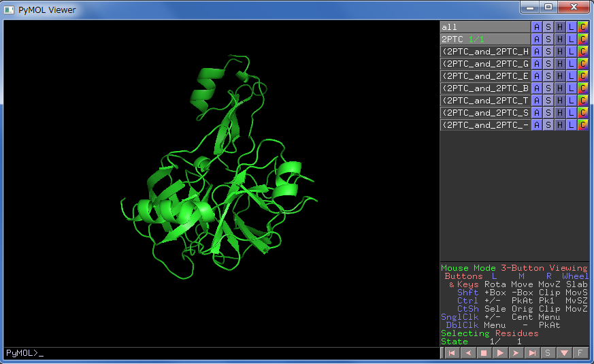
Task: Open the Hide menu for 2PTC_and_2PTC_G
Action: [560, 64]
